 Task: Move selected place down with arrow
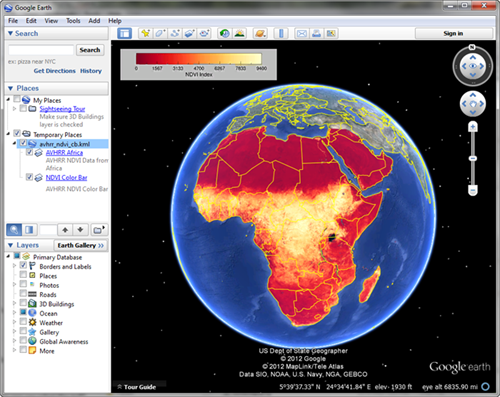80,230
